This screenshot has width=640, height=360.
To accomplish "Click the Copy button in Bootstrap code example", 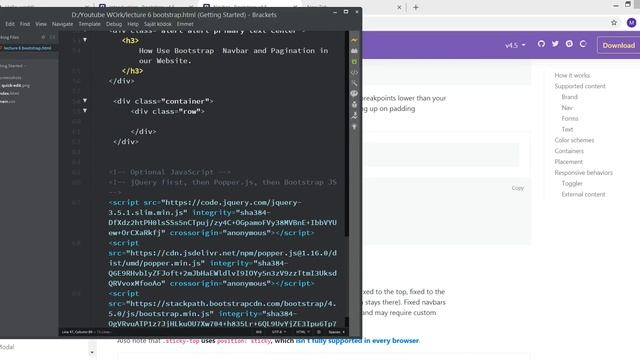I will pos(518,188).
